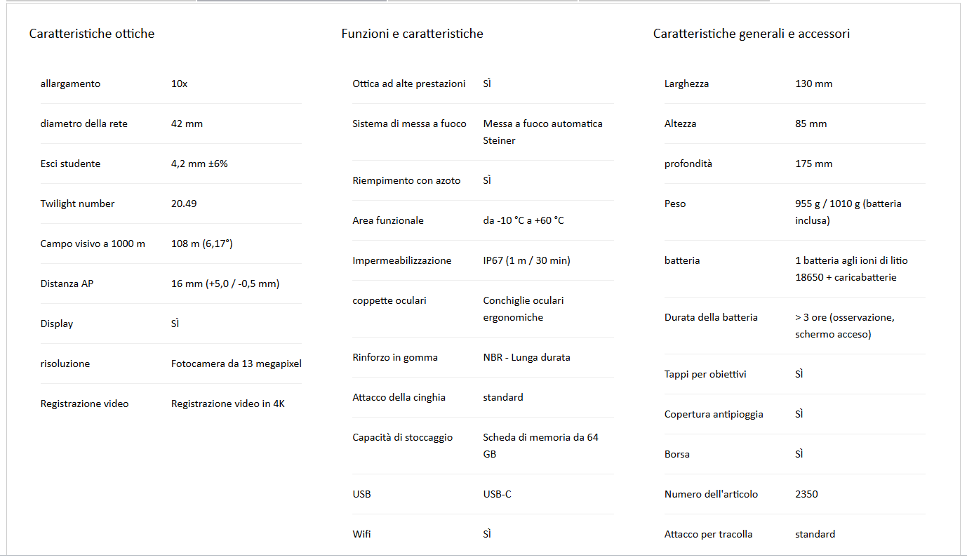Select the "Copertura antipioggia" label
This screenshot has height=560, width=967.
(714, 414)
